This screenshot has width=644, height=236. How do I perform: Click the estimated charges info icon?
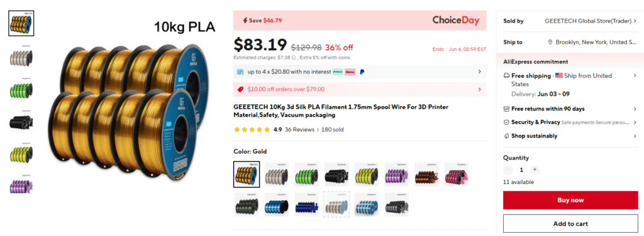click(294, 57)
